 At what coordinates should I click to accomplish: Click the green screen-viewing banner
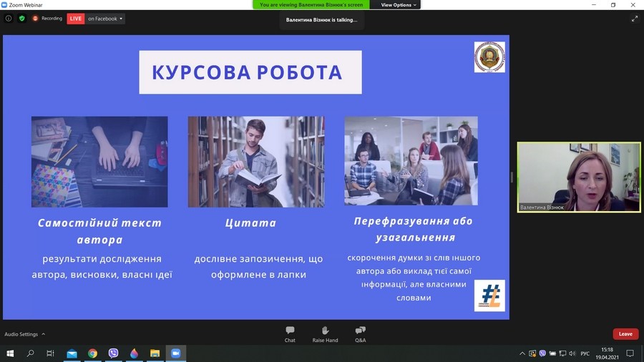[311, 5]
